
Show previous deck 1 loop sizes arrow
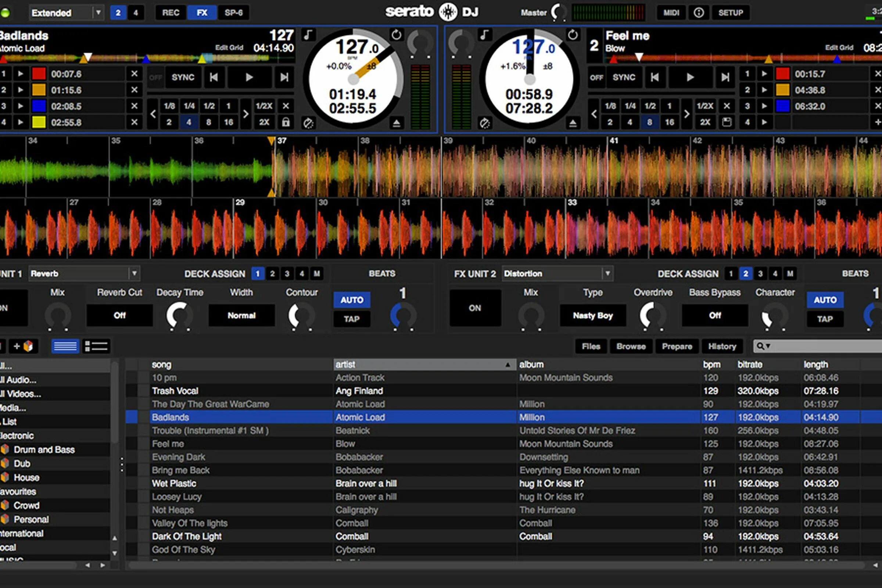coord(153,114)
